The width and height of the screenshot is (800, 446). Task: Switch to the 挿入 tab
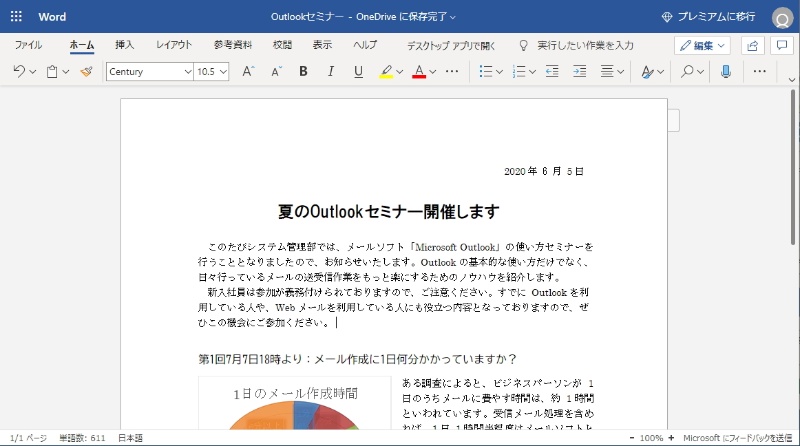click(x=125, y=45)
